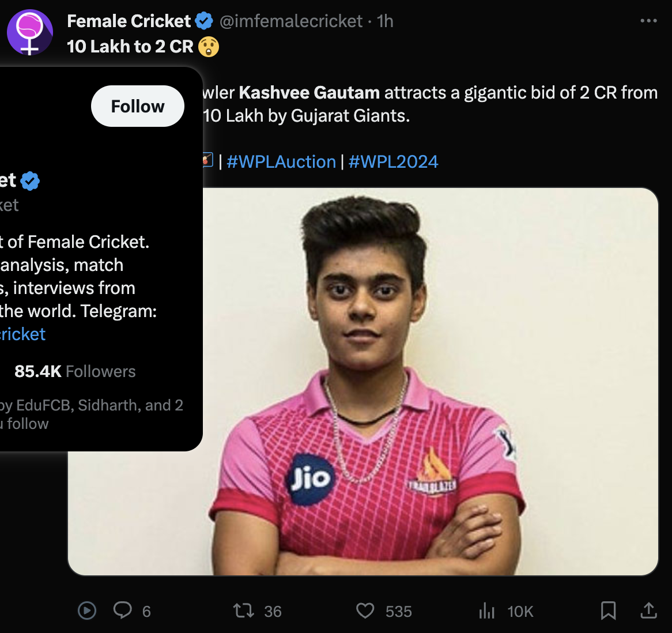Repost the tweet with the retweet icon
This screenshot has height=633, width=672.
click(244, 611)
